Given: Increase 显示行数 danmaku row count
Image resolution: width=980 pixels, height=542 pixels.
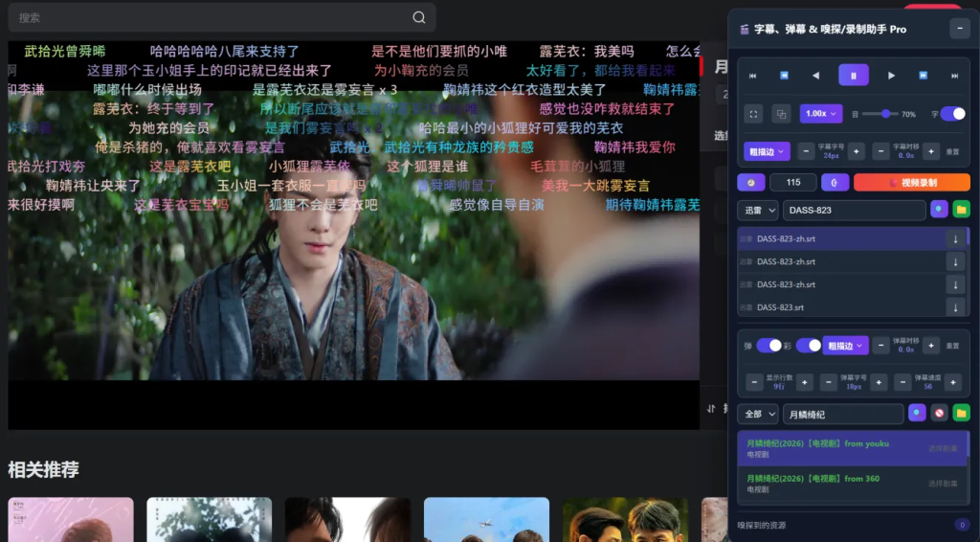Looking at the screenshot, I should (804, 382).
